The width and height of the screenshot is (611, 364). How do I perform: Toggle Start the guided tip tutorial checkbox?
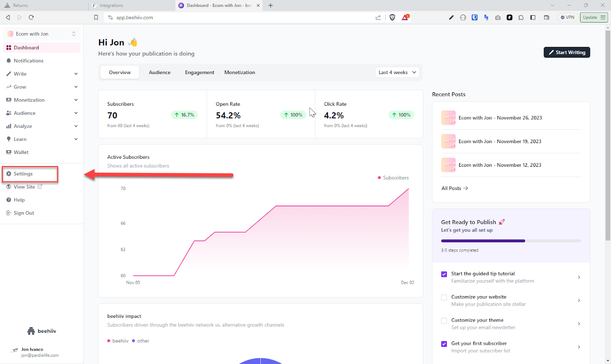click(444, 274)
